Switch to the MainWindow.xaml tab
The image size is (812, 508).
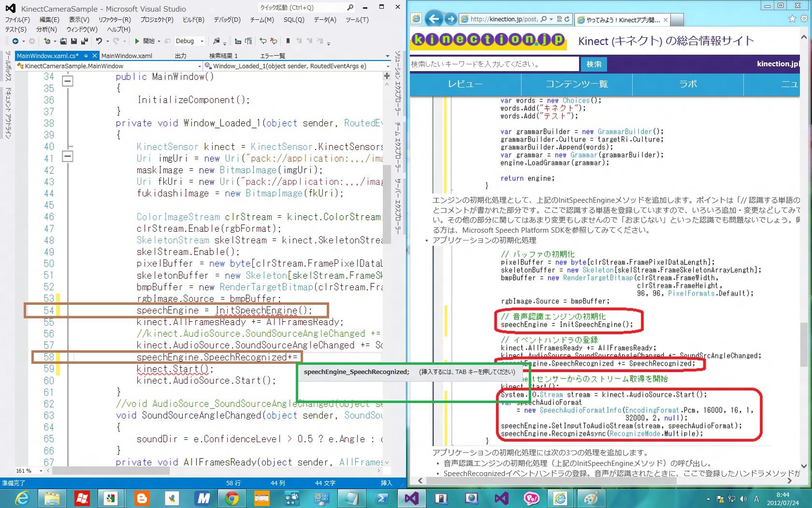[x=127, y=56]
